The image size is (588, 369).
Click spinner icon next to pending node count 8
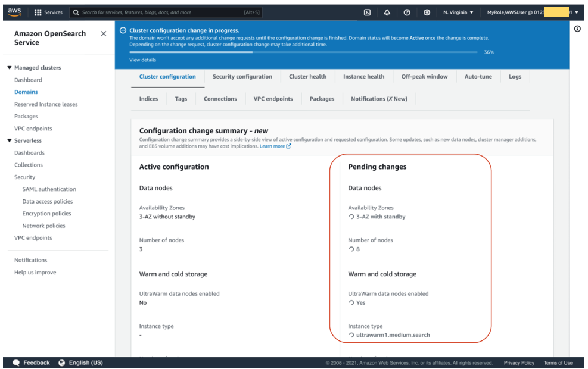click(351, 249)
